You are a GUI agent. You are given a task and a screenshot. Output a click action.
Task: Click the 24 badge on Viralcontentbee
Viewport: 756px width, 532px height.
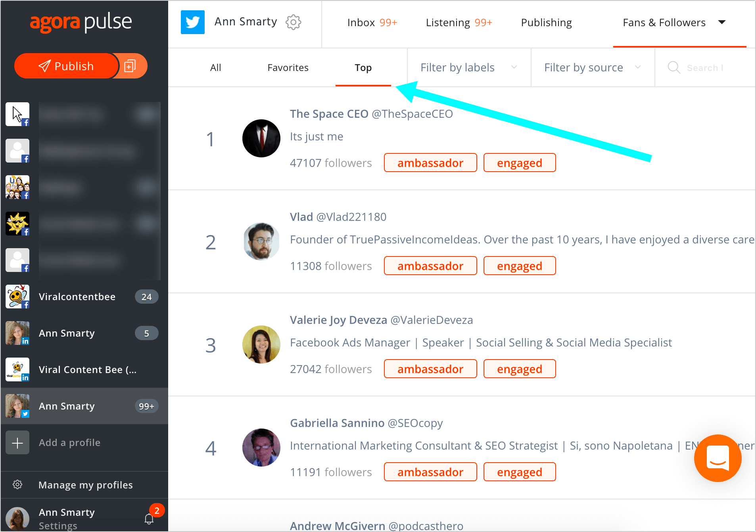[146, 297]
